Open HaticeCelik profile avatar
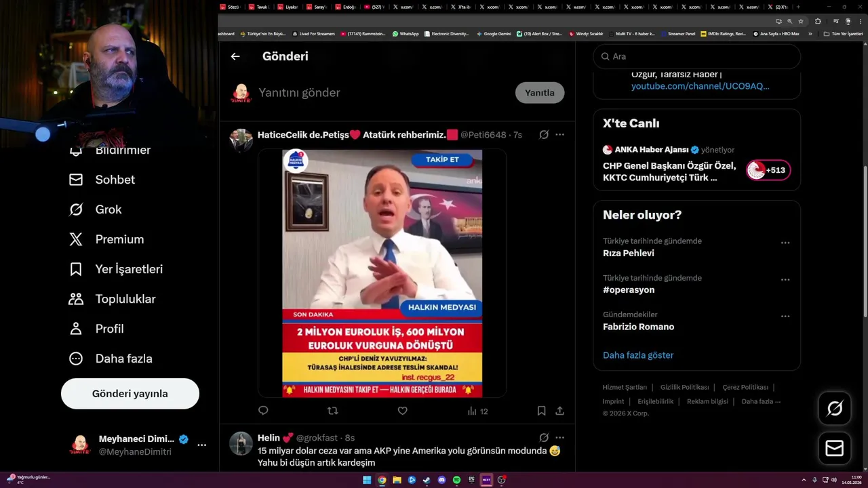868x488 pixels. pos(241,140)
